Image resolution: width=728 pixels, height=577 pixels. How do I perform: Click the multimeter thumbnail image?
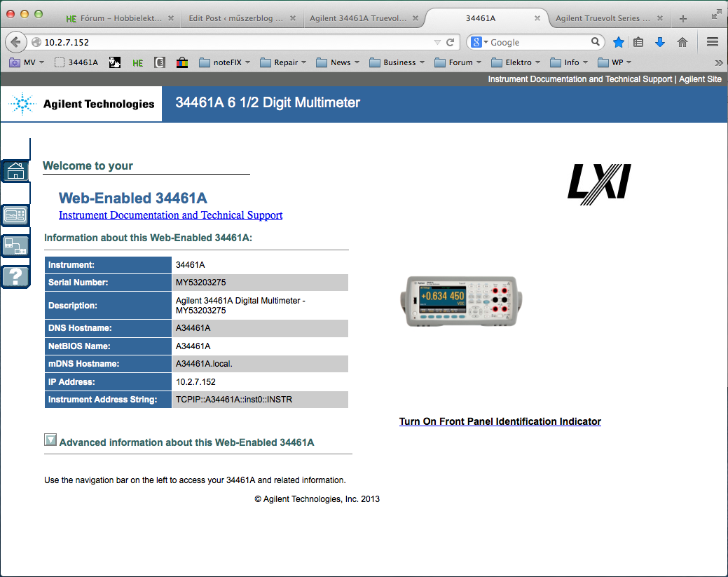tap(461, 301)
